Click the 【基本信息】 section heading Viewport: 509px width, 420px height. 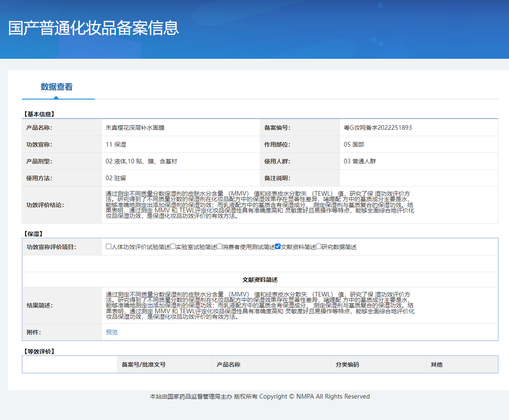pos(39,114)
